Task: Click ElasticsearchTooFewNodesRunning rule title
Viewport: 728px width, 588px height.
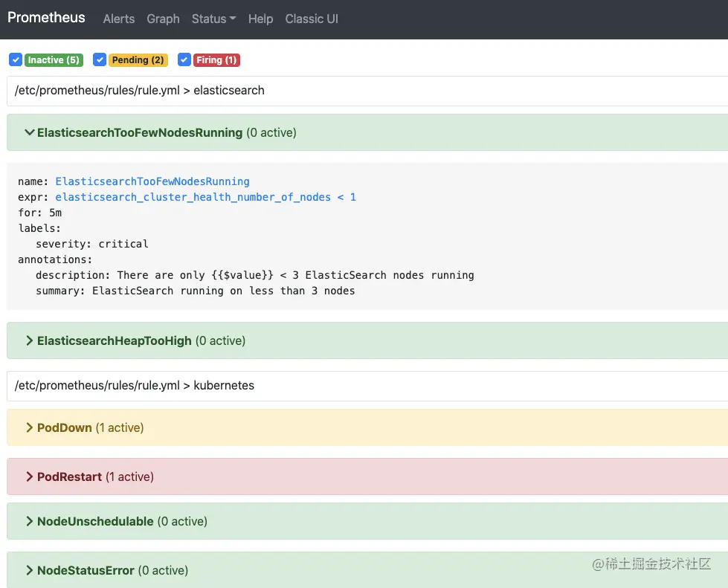Action: pos(140,133)
